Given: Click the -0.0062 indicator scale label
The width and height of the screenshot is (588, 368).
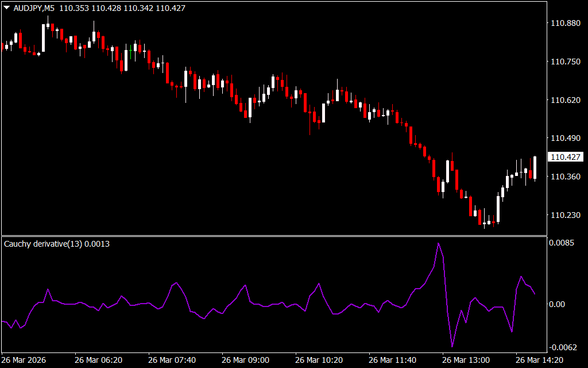Looking at the screenshot, I should [564, 347].
